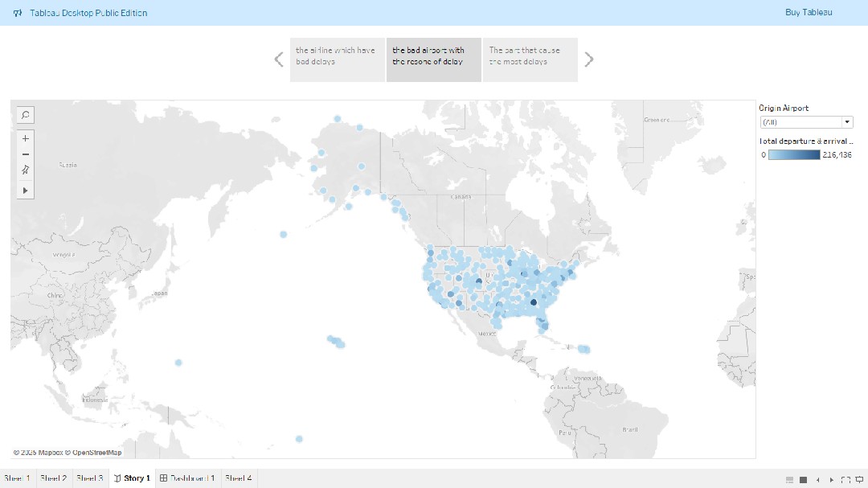Select 'The part that cause the most delays' point
Viewport: 868px width, 488px height.
[530, 59]
